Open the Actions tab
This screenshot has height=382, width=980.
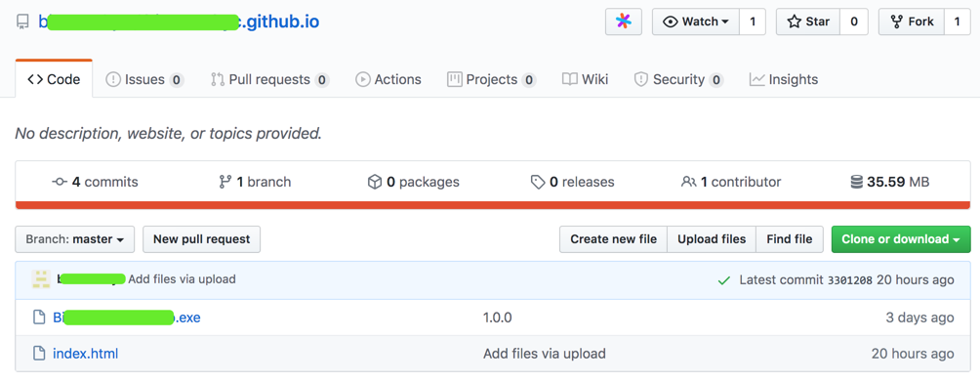click(388, 79)
